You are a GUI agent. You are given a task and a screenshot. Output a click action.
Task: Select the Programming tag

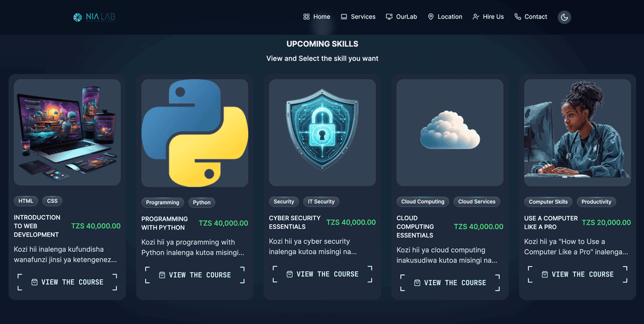pyautogui.click(x=163, y=202)
